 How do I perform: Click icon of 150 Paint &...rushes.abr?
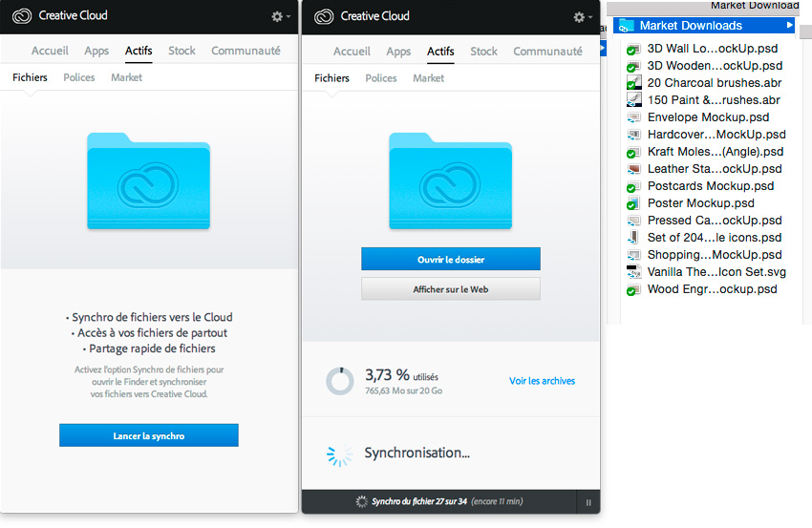pyautogui.click(x=633, y=100)
